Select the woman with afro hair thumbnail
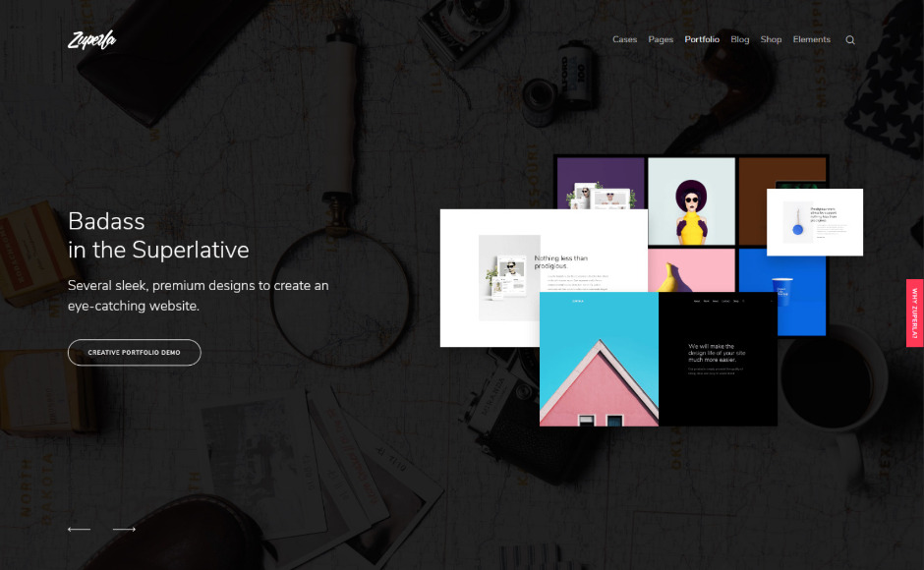 tap(691, 201)
